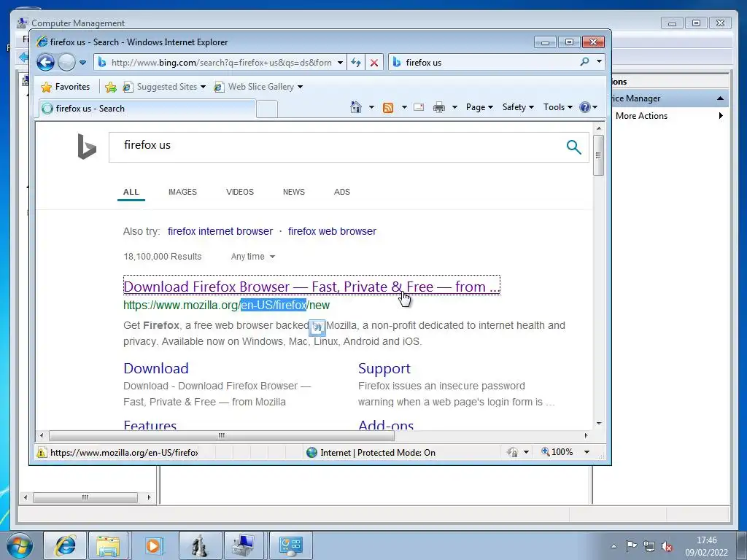Expand the feeds dropdown arrow
This screenshot has width=747, height=560.
(x=404, y=107)
